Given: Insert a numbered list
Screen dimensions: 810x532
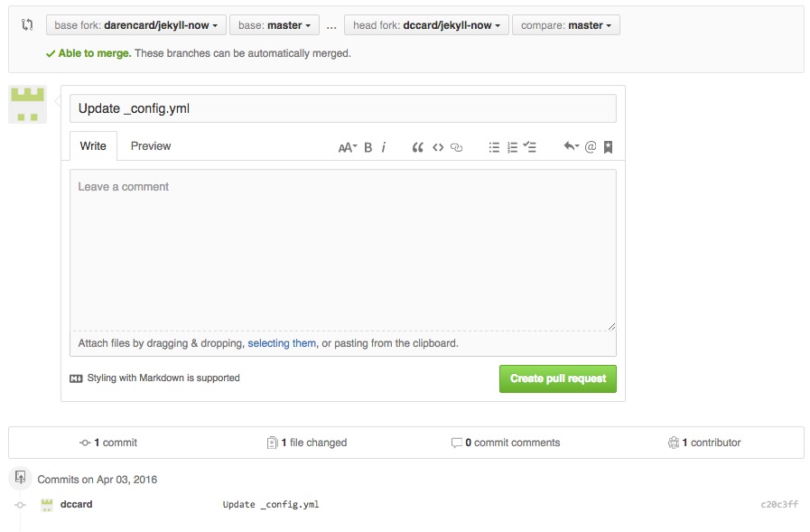Looking at the screenshot, I should 512,146.
